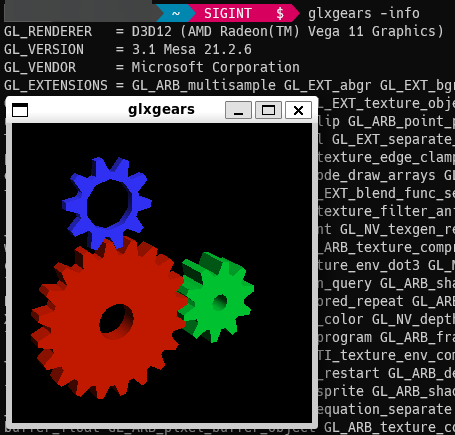Click the 'GL_NV_texgen_re' terminal text
The width and height of the screenshot is (455, 435).
click(x=397, y=229)
